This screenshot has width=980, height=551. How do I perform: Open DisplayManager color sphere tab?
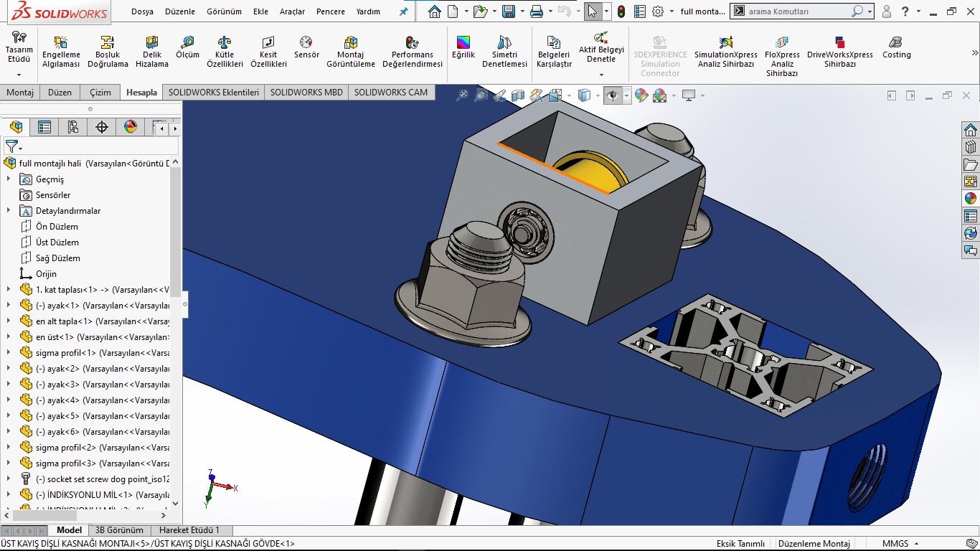click(x=131, y=128)
